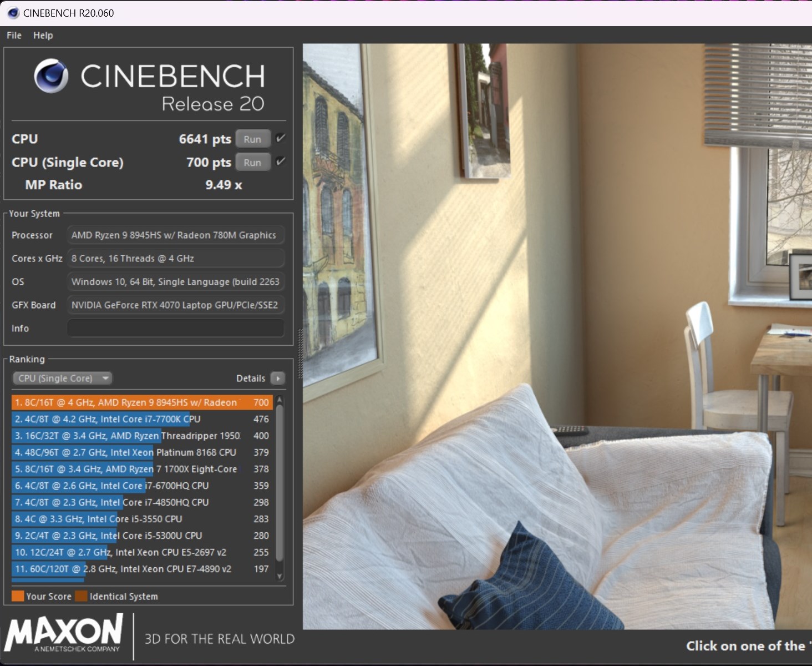Image resolution: width=812 pixels, height=666 pixels.
Task: Click into the Info text field
Action: tap(175, 328)
